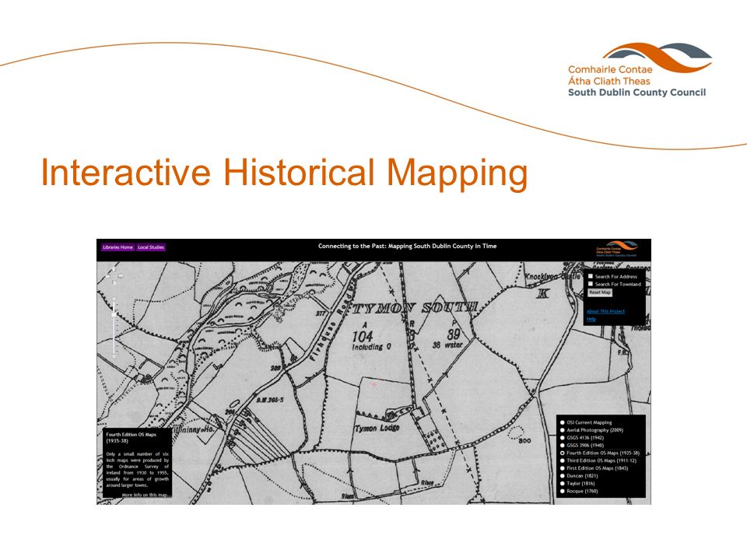Click the TYMON SOUTH townland label

pyautogui.click(x=415, y=308)
